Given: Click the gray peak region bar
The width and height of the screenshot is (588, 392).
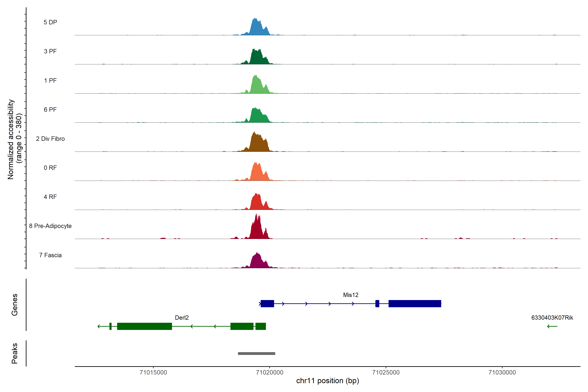Looking at the screenshot, I should click(x=256, y=353).
